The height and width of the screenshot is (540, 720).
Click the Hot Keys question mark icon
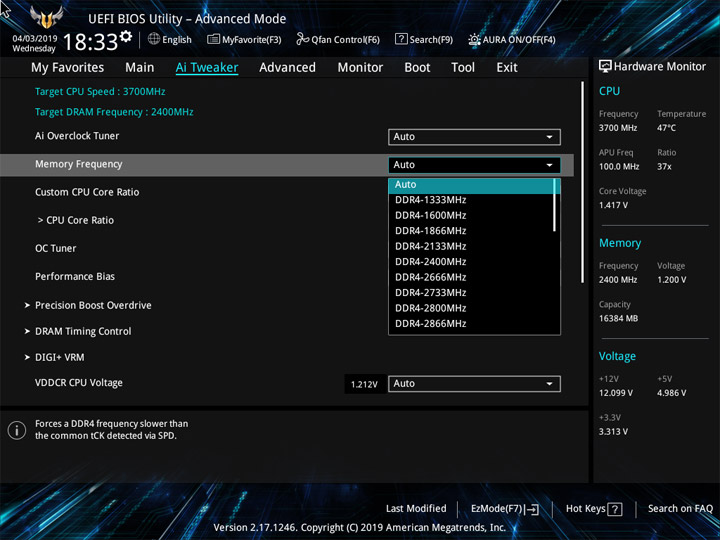[615, 509]
